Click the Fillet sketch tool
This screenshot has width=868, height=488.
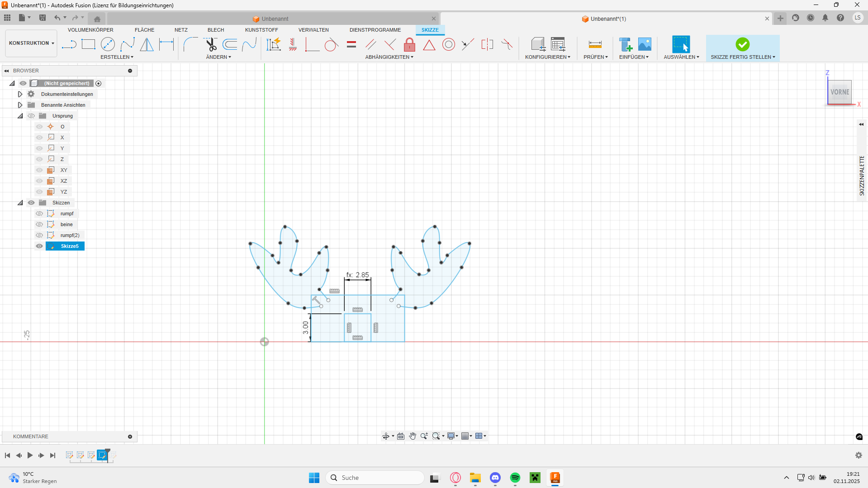pos(190,44)
